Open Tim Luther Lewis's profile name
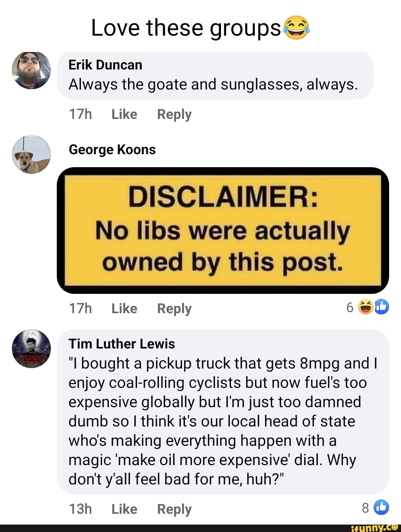Image resolution: width=401 pixels, height=532 pixels. click(122, 344)
